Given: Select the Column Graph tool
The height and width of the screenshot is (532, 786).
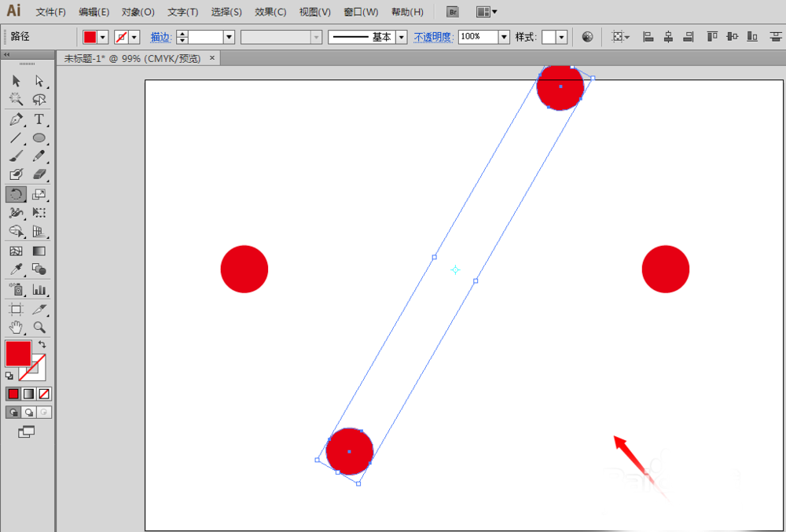Looking at the screenshot, I should (x=39, y=289).
